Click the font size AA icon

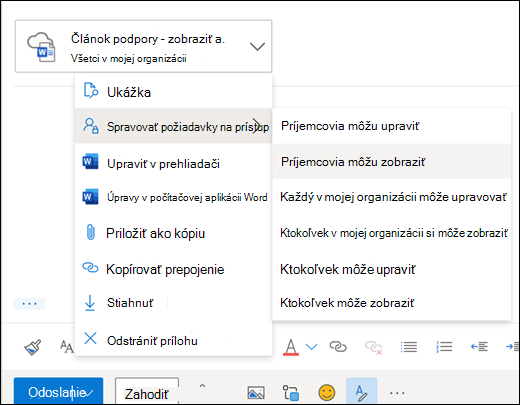pyautogui.click(x=66, y=347)
